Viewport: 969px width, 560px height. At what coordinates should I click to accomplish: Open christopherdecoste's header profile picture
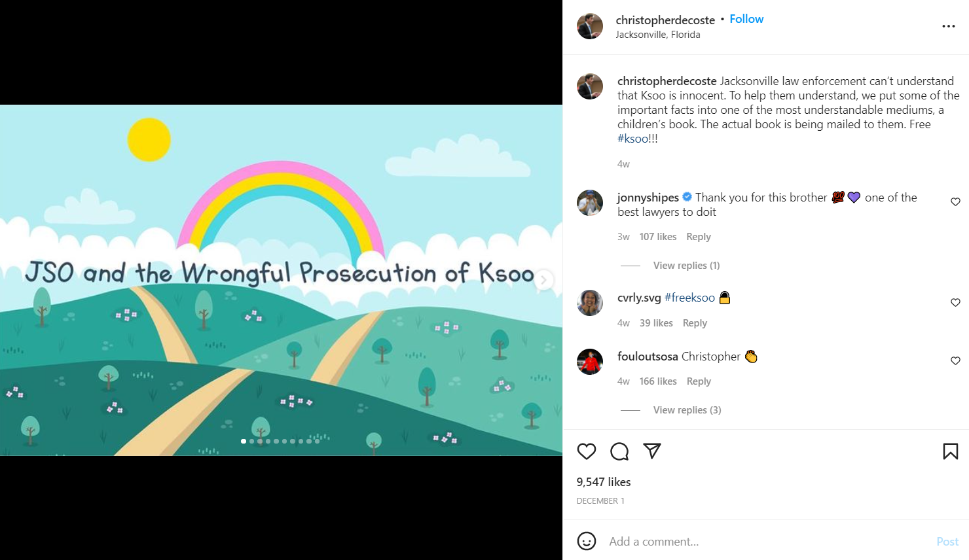[590, 26]
